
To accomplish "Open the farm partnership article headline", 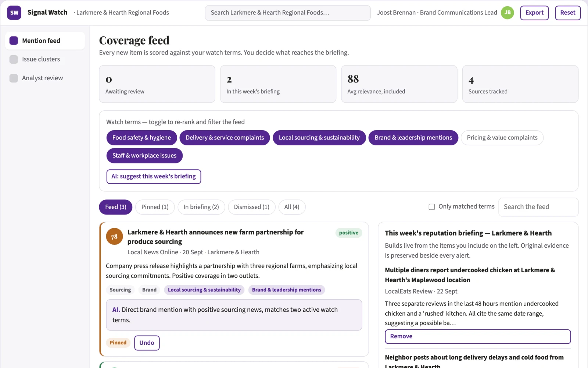I will [x=215, y=237].
